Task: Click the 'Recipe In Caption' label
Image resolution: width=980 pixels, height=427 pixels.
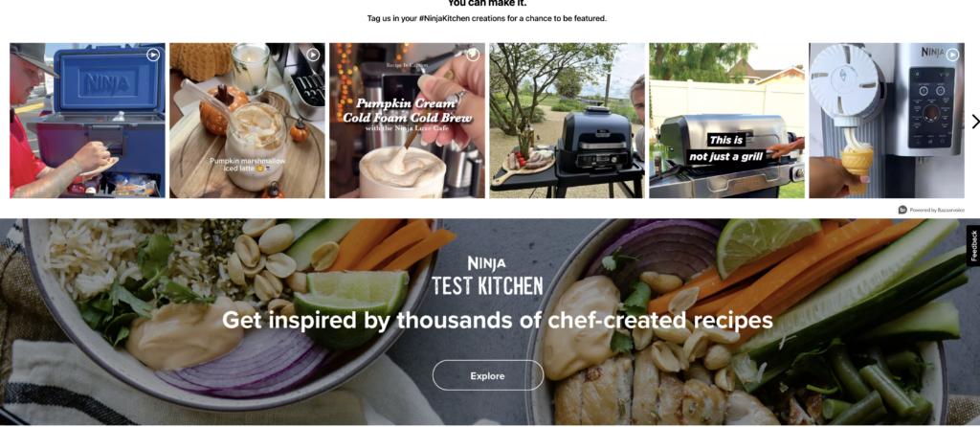Action: tap(407, 64)
